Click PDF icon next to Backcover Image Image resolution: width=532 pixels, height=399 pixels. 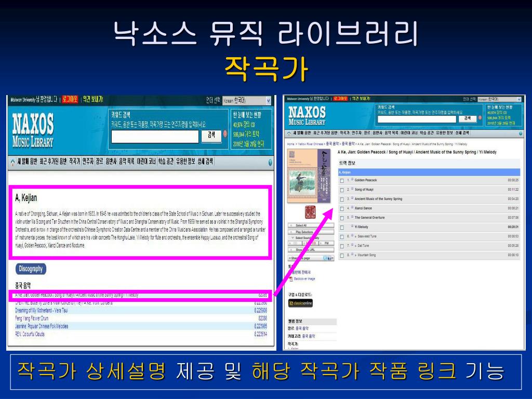(x=291, y=279)
